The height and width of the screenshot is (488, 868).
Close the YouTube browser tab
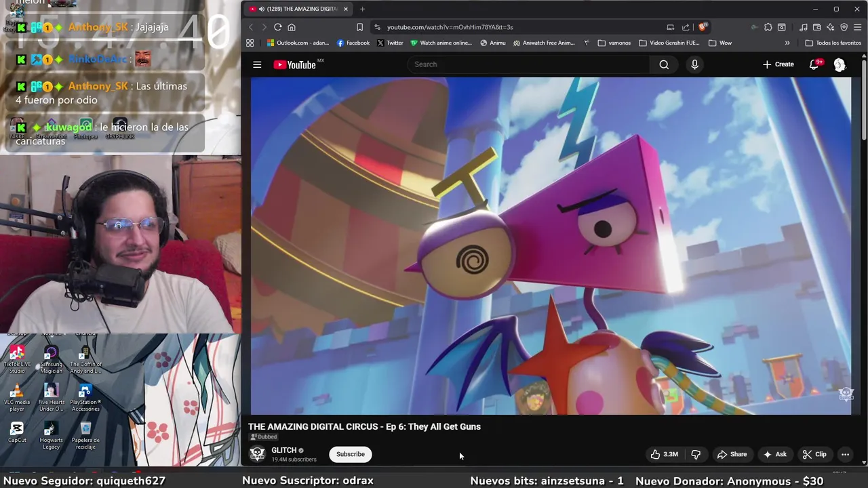click(346, 9)
